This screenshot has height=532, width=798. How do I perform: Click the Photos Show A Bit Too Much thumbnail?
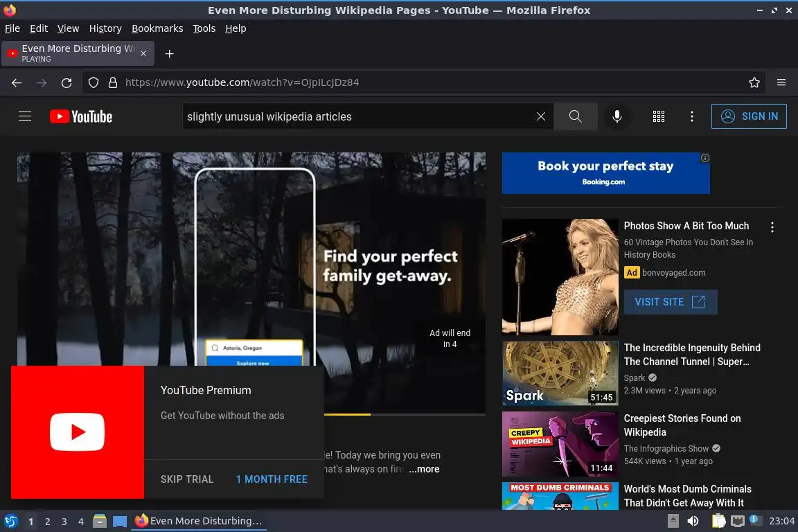coord(560,277)
